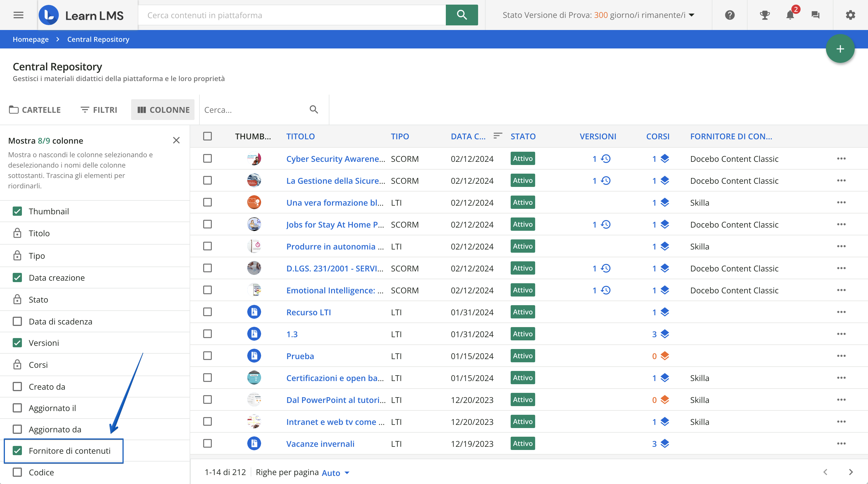Open actions menu for Vacanze invernali row
The width and height of the screenshot is (868, 484).
pyautogui.click(x=841, y=444)
